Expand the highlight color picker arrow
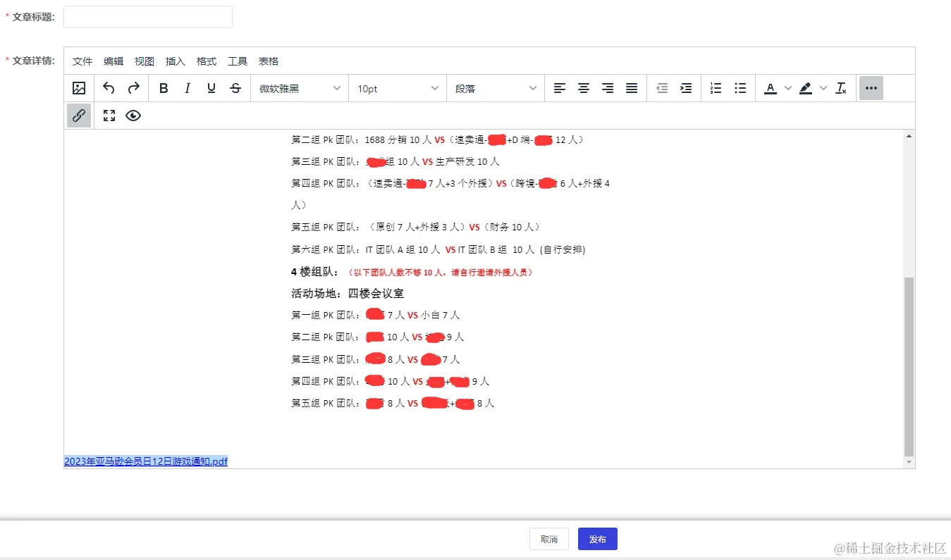 click(x=823, y=88)
